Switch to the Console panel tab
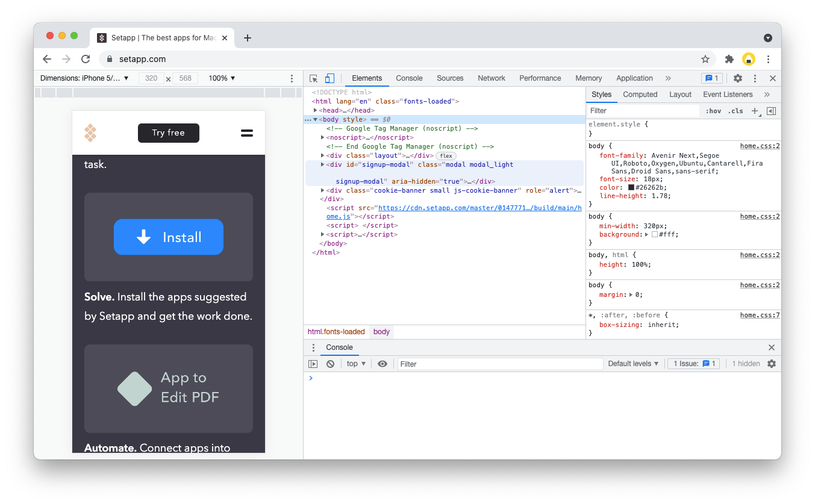815x504 pixels. coord(409,78)
